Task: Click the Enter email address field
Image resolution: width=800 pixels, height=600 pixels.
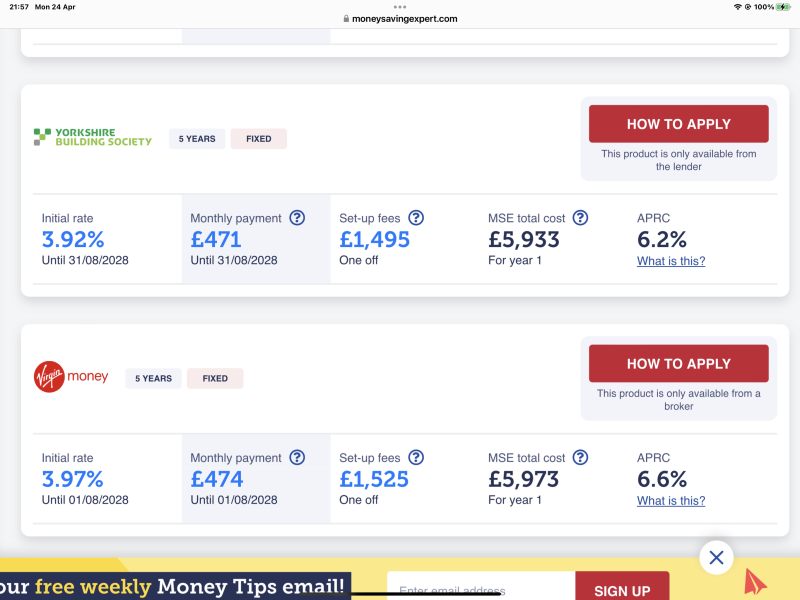Action: pyautogui.click(x=480, y=590)
